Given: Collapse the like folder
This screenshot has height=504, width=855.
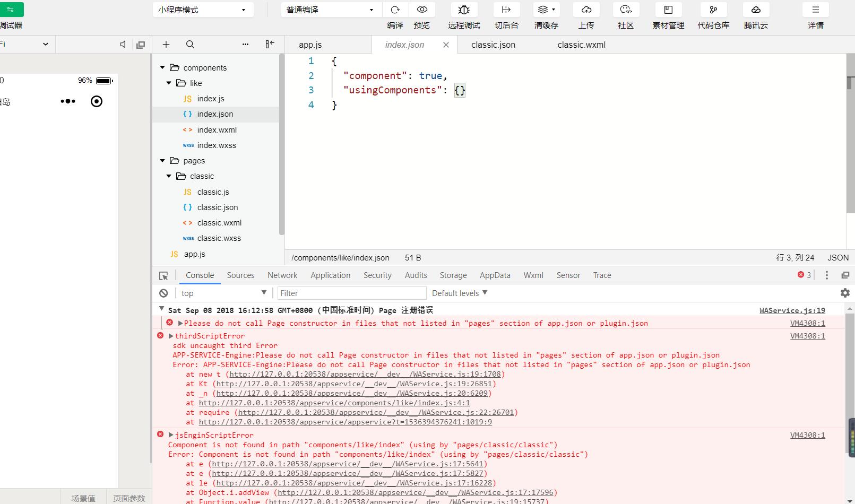Looking at the screenshot, I should [x=169, y=83].
